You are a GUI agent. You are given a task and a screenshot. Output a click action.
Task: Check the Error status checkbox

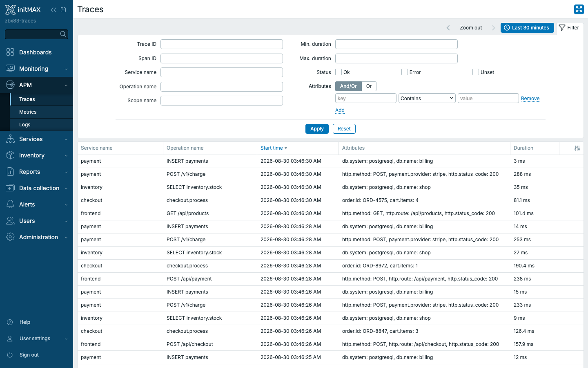(x=405, y=72)
